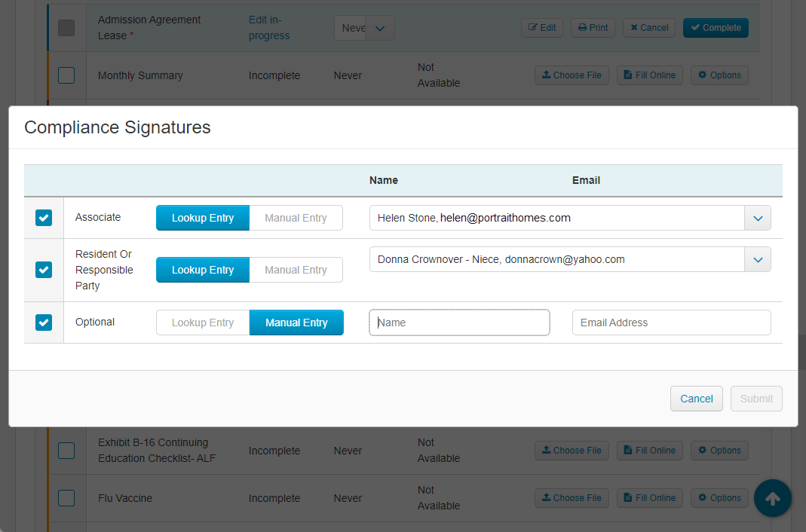
Task: Switch Resident Or Responsible Party to Manual Entry
Action: coord(296,270)
